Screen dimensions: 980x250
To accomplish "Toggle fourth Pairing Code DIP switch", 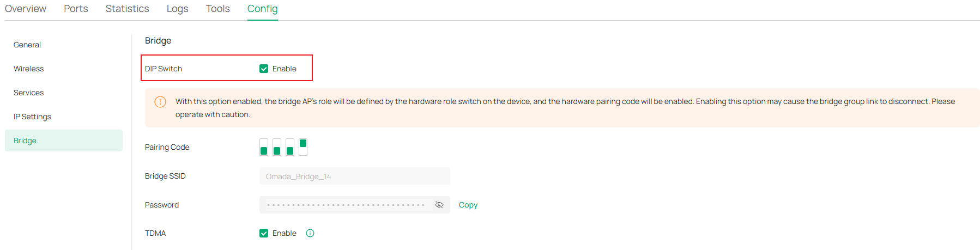I will click(x=303, y=147).
